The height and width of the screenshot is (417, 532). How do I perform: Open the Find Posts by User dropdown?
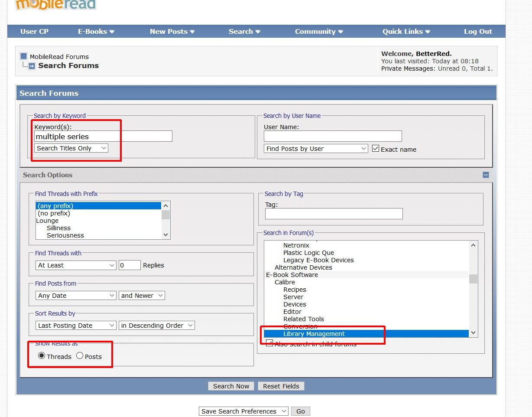coord(316,149)
